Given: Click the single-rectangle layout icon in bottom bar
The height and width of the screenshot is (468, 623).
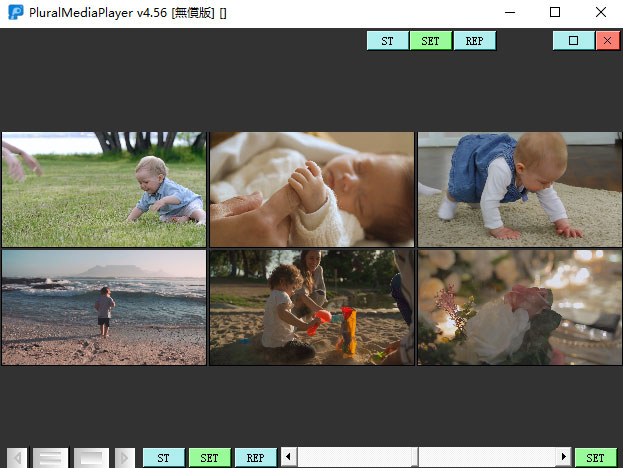Looking at the screenshot, I should [90, 458].
